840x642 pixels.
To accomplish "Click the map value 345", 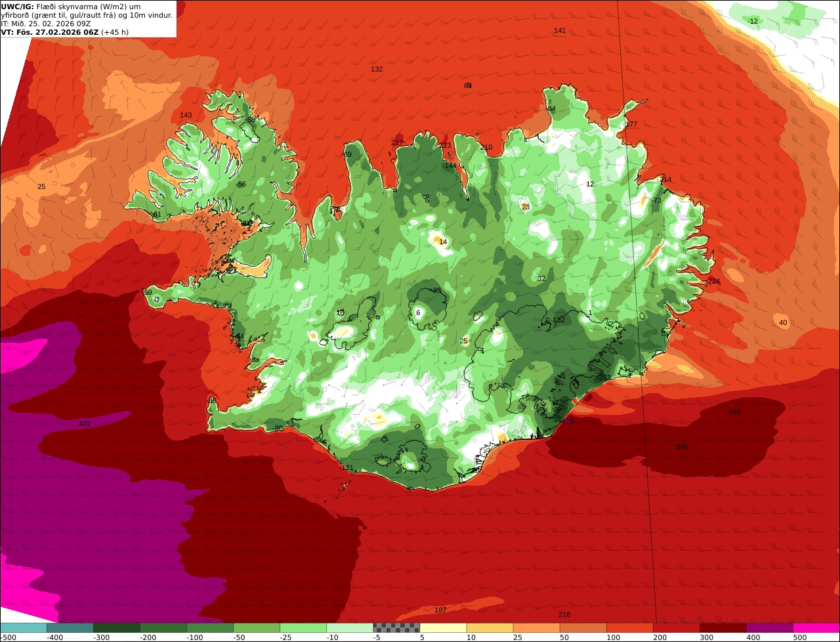I will [734, 412].
